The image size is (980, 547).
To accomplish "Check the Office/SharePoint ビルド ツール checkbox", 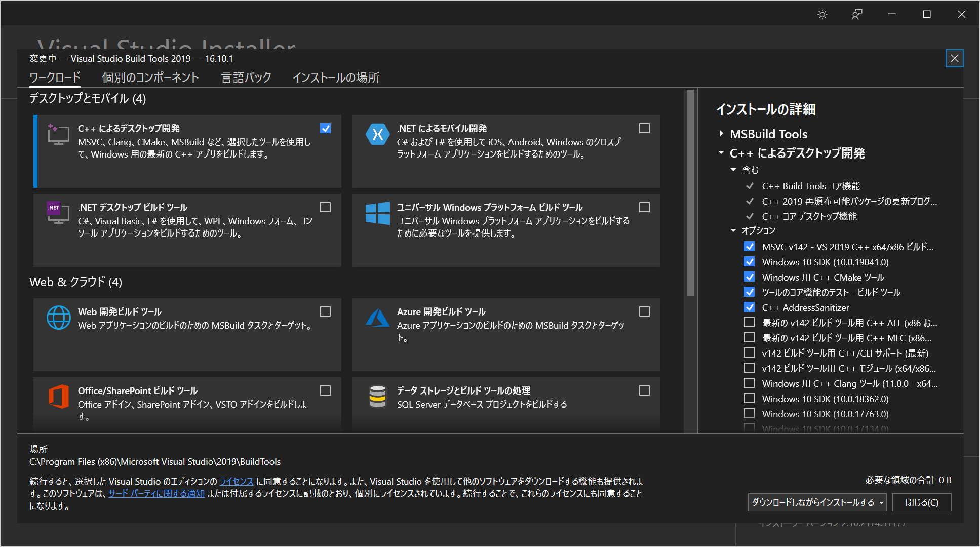I will pyautogui.click(x=326, y=390).
